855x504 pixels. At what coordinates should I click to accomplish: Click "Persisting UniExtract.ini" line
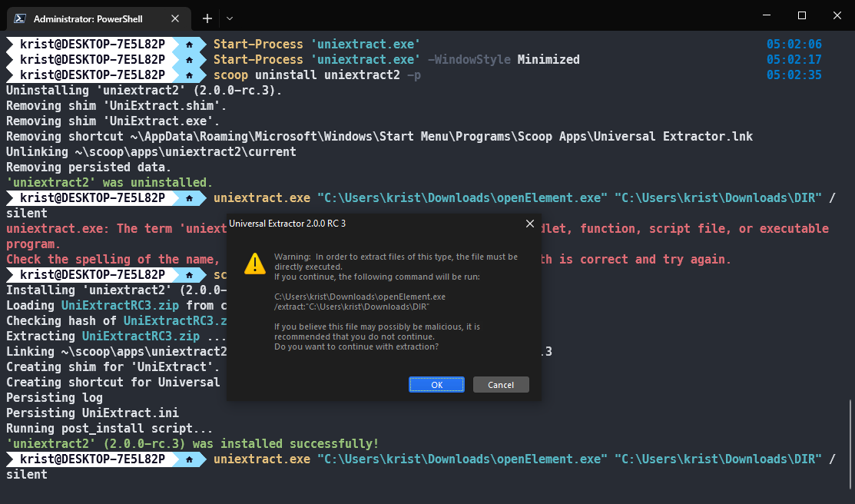tap(92, 413)
